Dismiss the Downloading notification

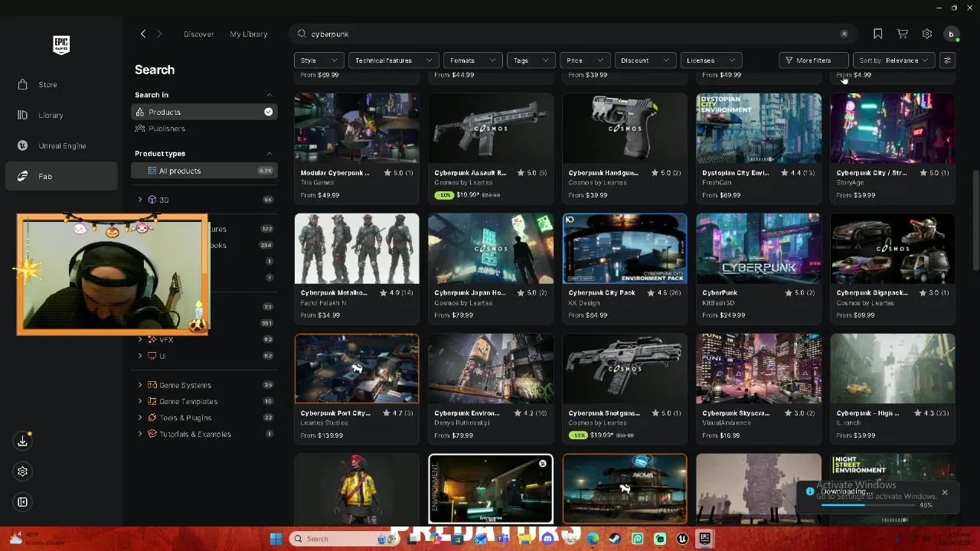pyautogui.click(x=945, y=492)
